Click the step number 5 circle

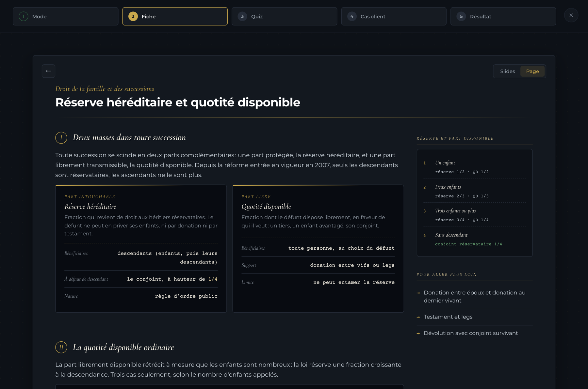click(461, 16)
